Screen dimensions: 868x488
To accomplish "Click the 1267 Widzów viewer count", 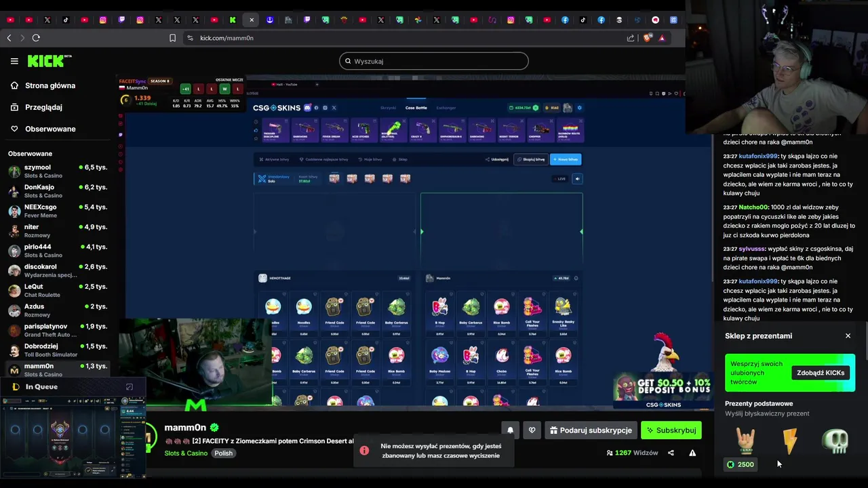I will click(632, 453).
